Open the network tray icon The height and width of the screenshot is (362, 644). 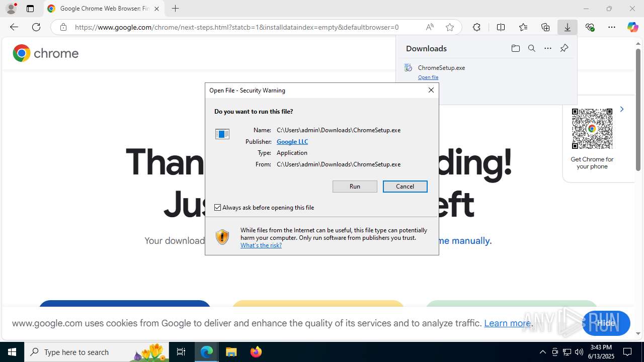coord(567,352)
